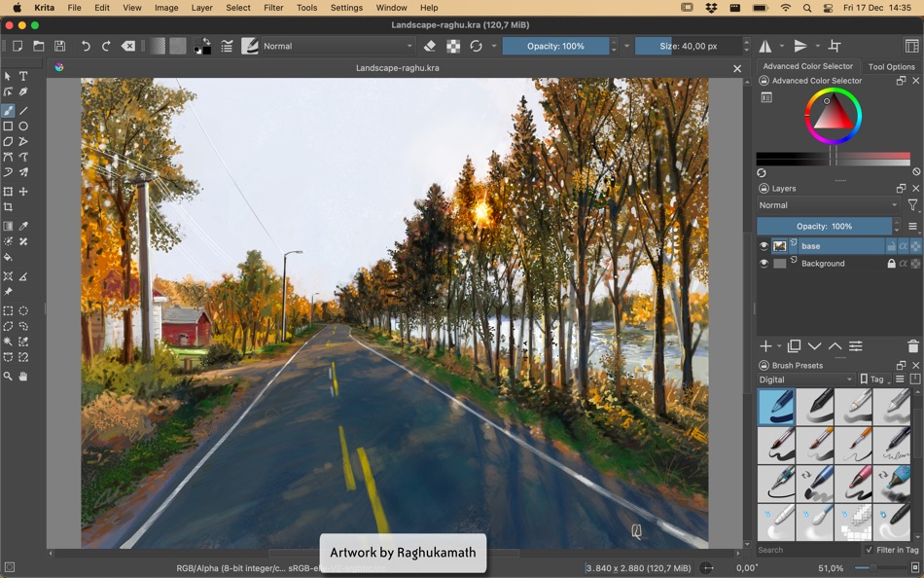Move layer down with chevron arrow
Screen dimensions: 924x578
814,346
